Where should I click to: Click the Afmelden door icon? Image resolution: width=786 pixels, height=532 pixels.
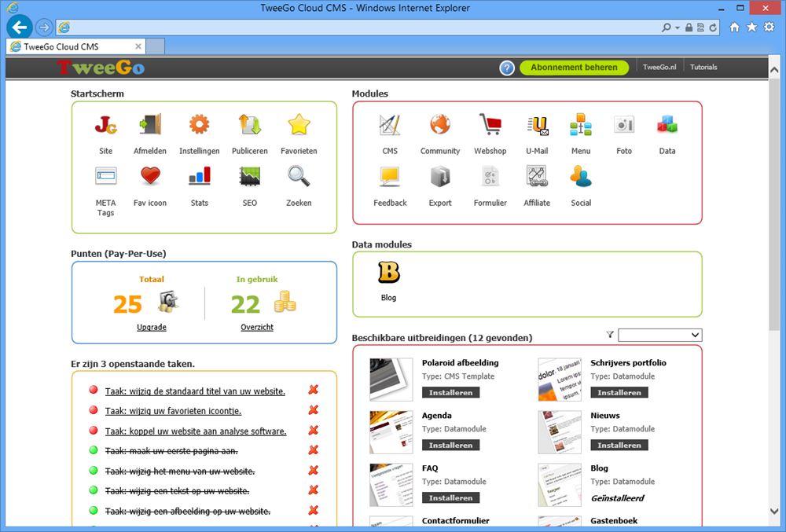150,125
